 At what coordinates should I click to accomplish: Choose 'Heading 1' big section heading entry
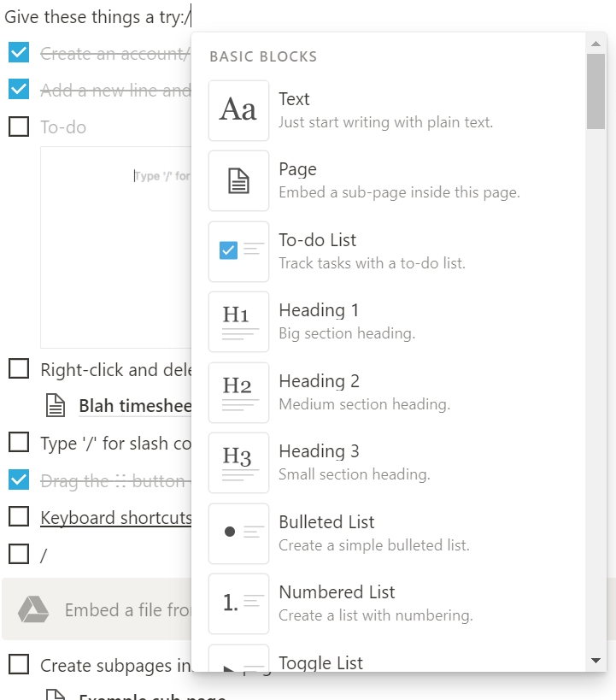click(x=319, y=310)
